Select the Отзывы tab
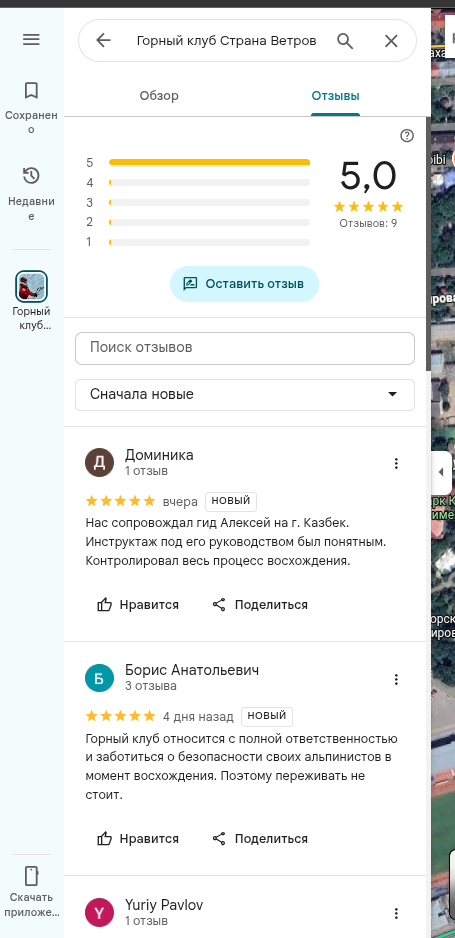The width and height of the screenshot is (455, 938). tap(335, 96)
